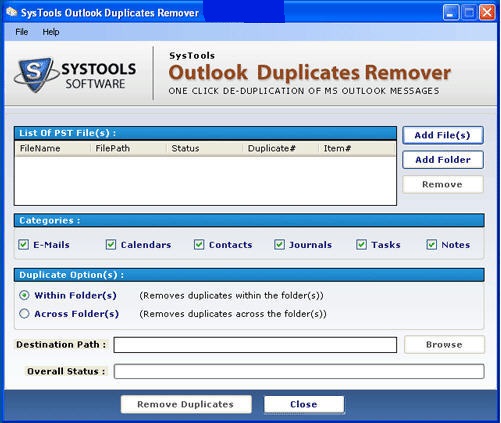
Task: Click the 'Destination Path' label
Action: pyautogui.click(x=61, y=345)
